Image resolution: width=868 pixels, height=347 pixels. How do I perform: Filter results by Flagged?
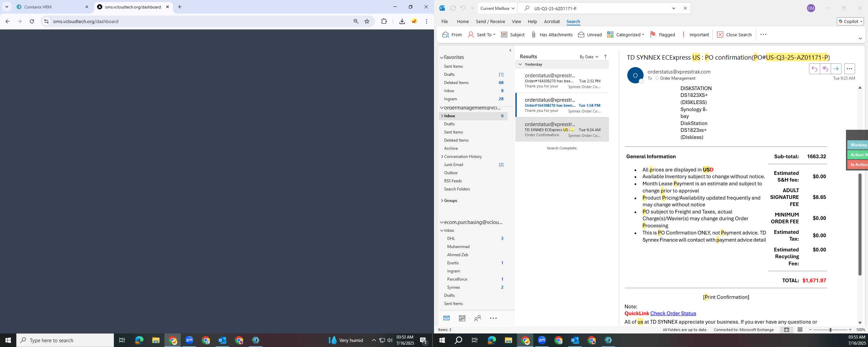point(663,35)
